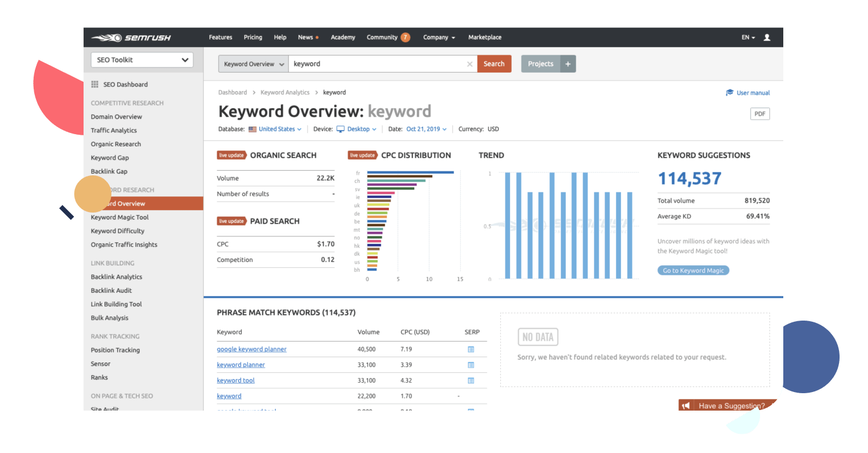Open the keyword link in the table
Image resolution: width=868 pixels, height=453 pixels.
click(x=229, y=396)
